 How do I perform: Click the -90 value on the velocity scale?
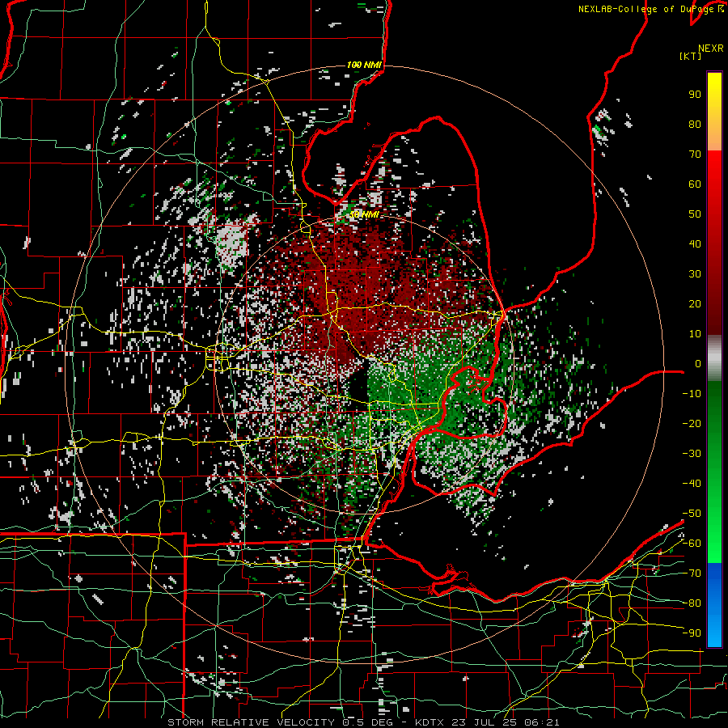[x=692, y=633]
